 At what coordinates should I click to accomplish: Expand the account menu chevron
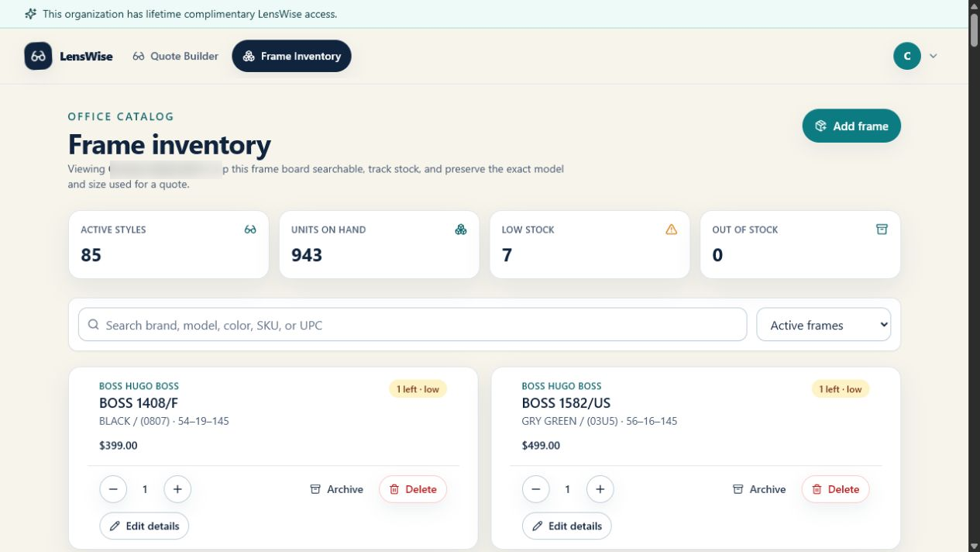pos(934,56)
